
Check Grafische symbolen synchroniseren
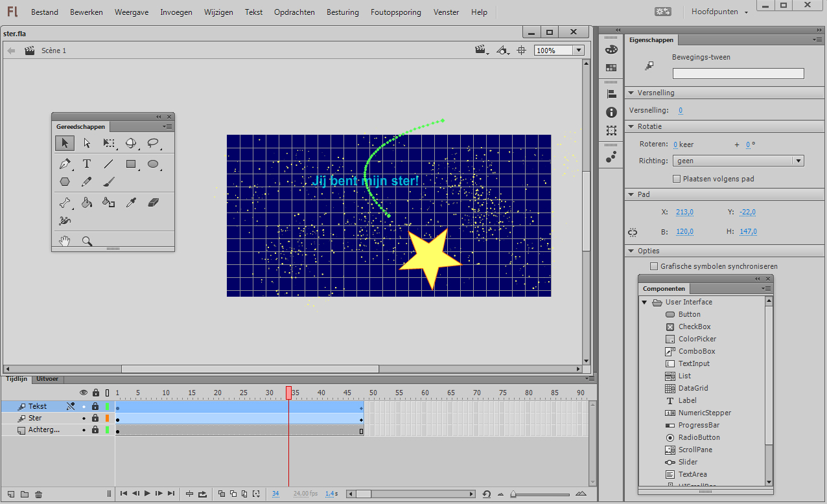click(653, 266)
